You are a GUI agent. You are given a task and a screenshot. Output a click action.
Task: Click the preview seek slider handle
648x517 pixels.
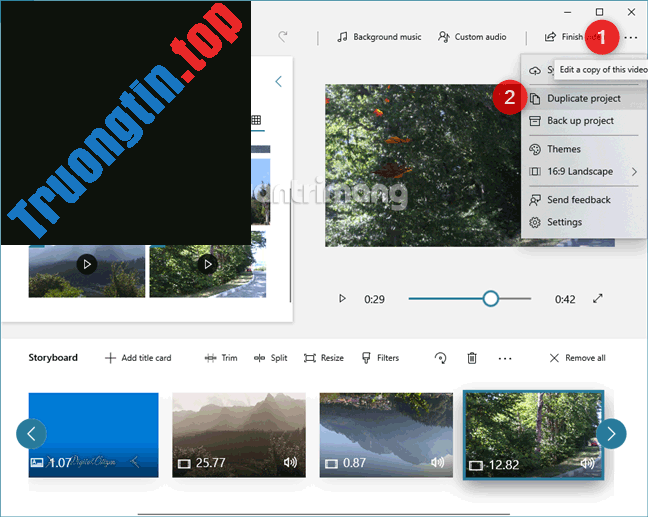pos(491,298)
